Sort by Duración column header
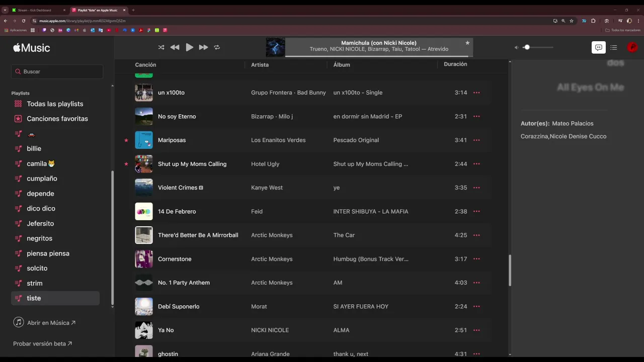 tap(455, 64)
